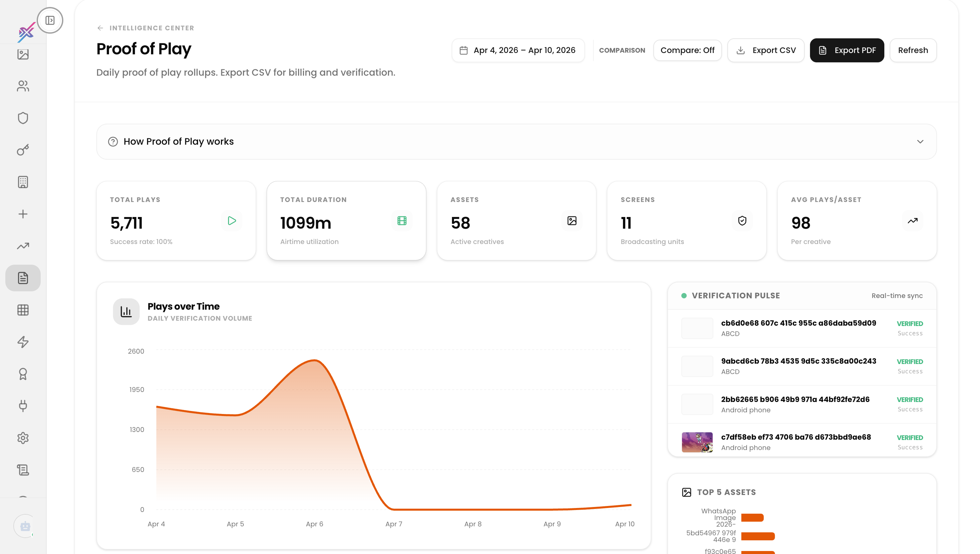Open the trending analytics icon in sidebar
Image resolution: width=980 pixels, height=554 pixels.
[23, 246]
